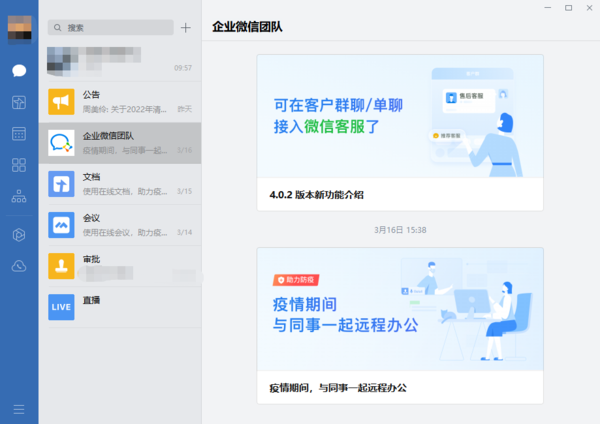Image resolution: width=600 pixels, height=424 pixels.
Task: Open the 审批 approval conversation
Action: [120, 266]
